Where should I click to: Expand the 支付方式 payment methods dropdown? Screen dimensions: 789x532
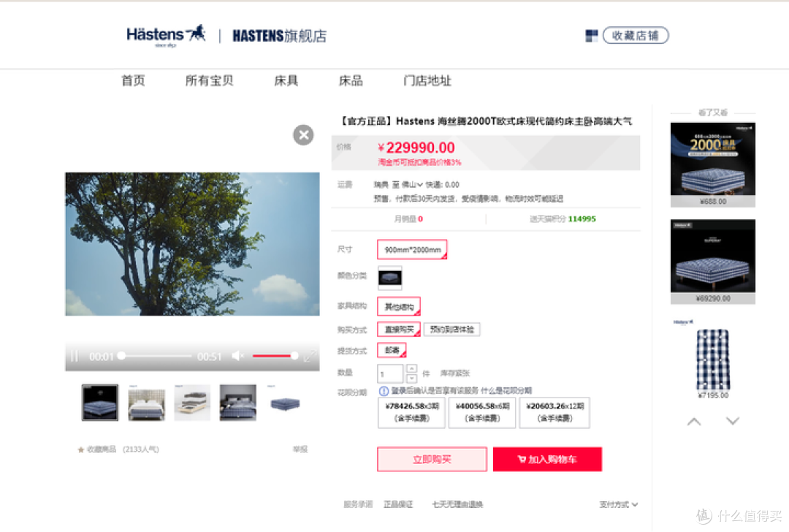(619, 504)
